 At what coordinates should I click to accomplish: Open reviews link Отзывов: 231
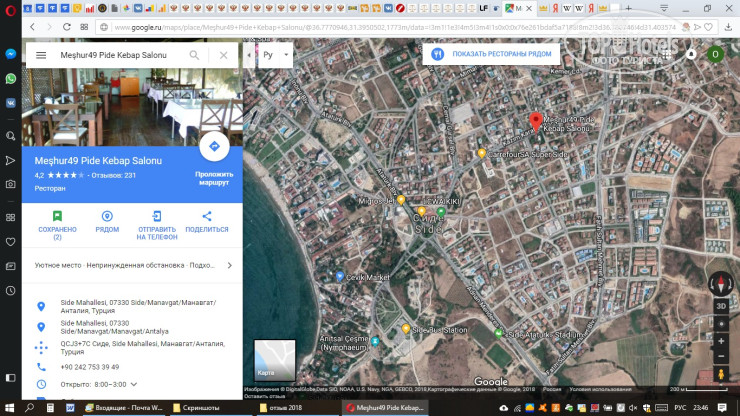coord(114,175)
